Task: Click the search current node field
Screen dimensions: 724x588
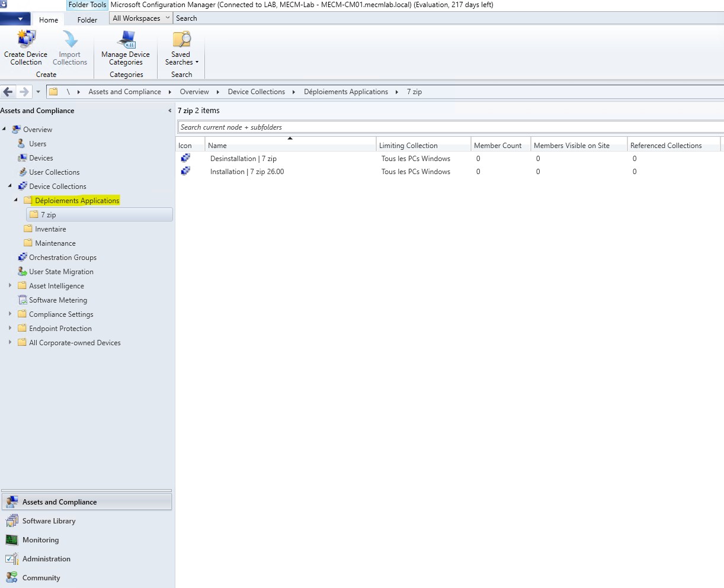Action: (450, 127)
